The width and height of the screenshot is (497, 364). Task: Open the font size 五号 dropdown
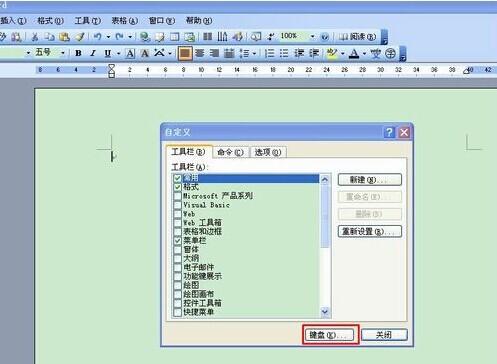tap(62, 53)
